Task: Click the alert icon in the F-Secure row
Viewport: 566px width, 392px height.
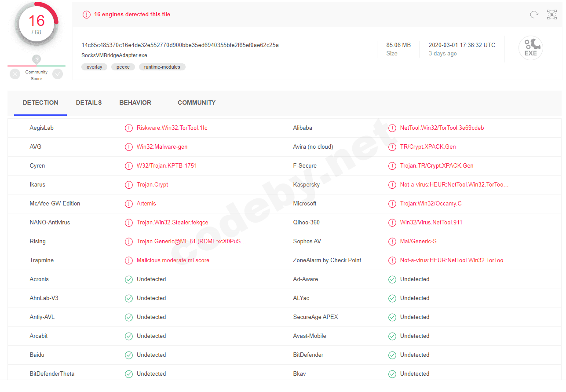Action: tap(392, 166)
